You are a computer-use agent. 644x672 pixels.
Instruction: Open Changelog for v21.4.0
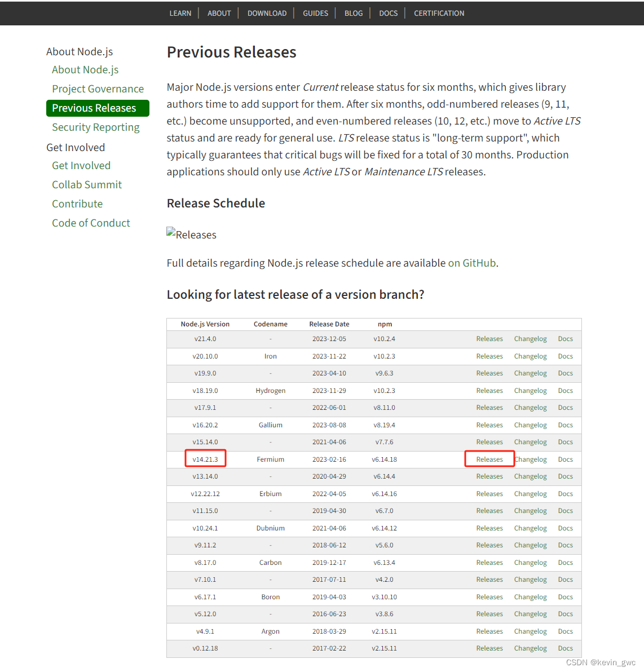tap(531, 339)
